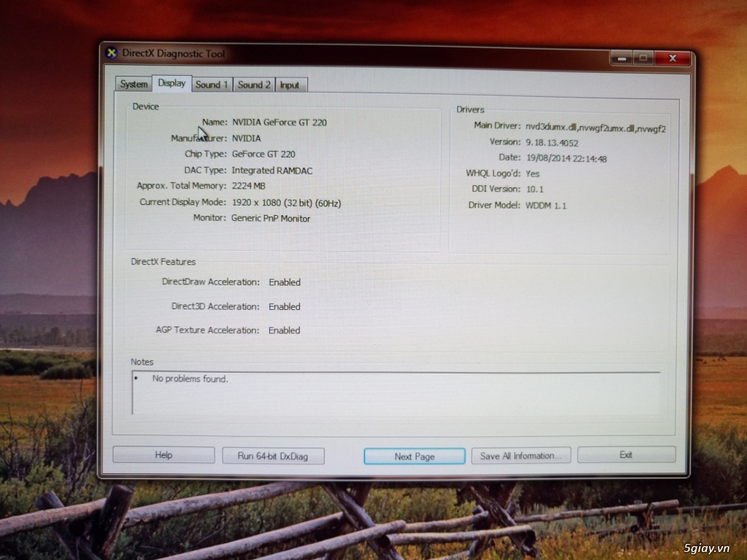Open the System tab
The height and width of the screenshot is (560, 747).
click(133, 85)
